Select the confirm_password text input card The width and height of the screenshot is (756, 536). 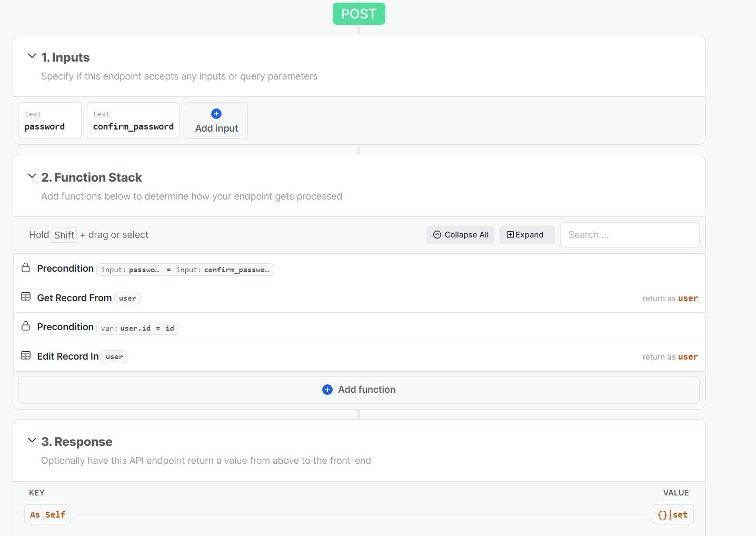click(x=133, y=121)
